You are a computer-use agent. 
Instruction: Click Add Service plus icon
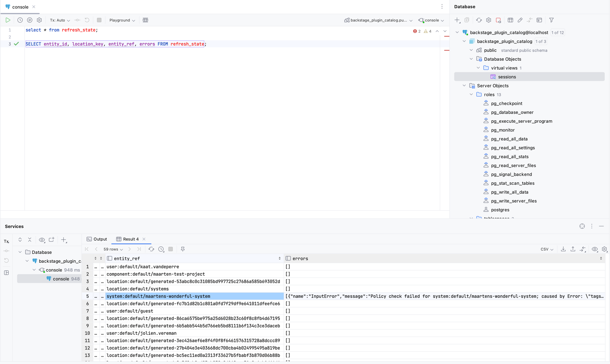[64, 240]
